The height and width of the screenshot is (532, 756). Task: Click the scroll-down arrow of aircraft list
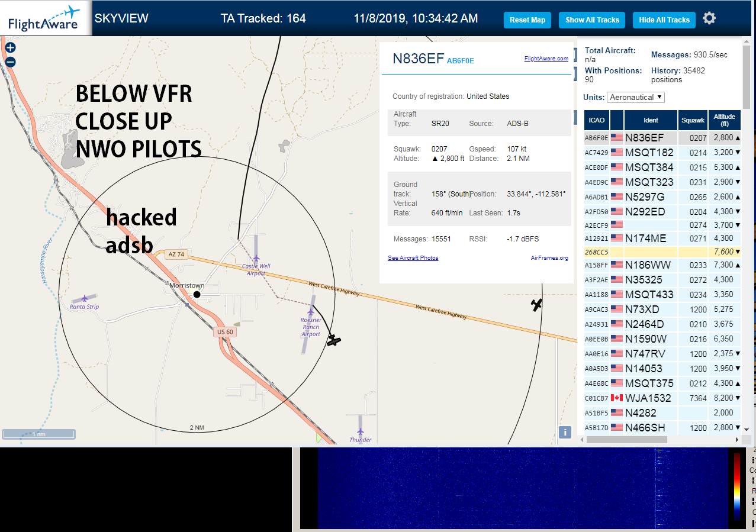point(746,429)
